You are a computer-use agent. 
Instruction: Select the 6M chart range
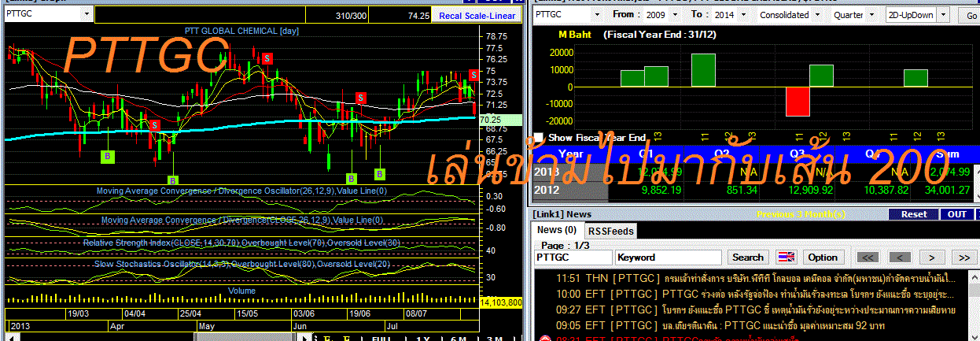click(x=459, y=337)
